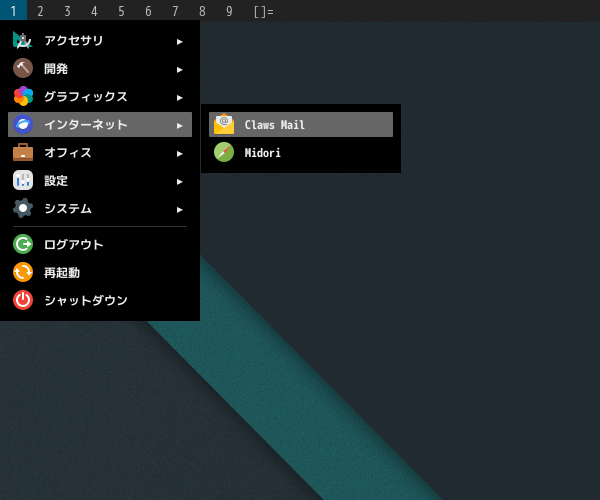Click the red power shutdown icon
This screenshot has width=600, height=500.
point(23,300)
